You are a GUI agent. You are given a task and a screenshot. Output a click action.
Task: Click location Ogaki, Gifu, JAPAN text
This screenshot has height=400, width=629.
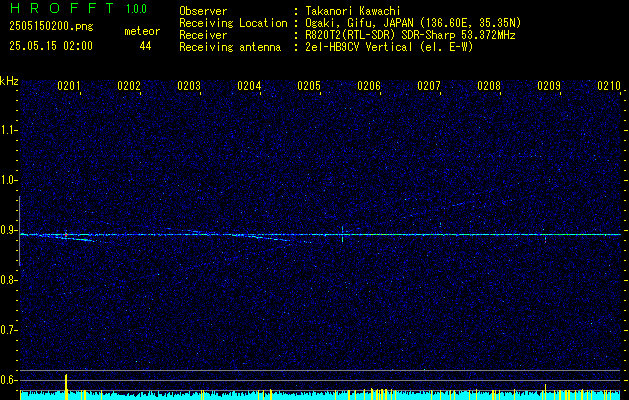[x=413, y=23]
